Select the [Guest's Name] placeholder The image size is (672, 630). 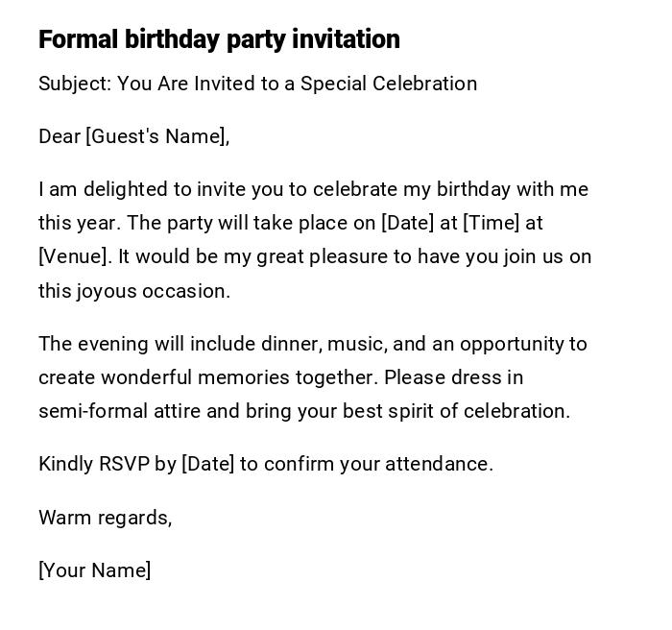tap(157, 136)
